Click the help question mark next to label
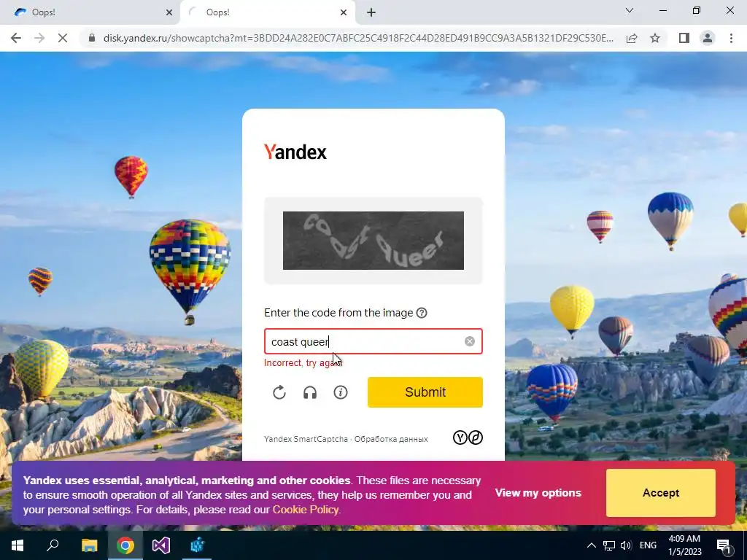The width and height of the screenshot is (747, 560). 422,313
